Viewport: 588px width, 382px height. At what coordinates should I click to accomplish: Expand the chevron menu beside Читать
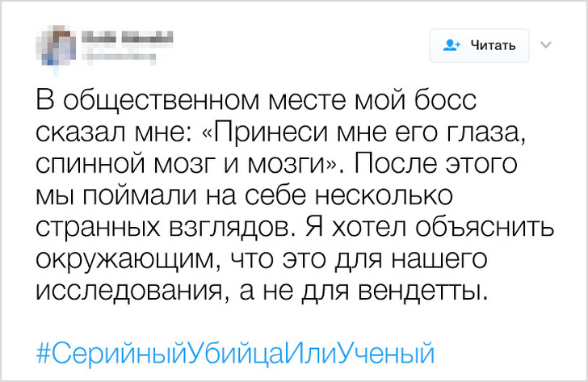pos(545,44)
